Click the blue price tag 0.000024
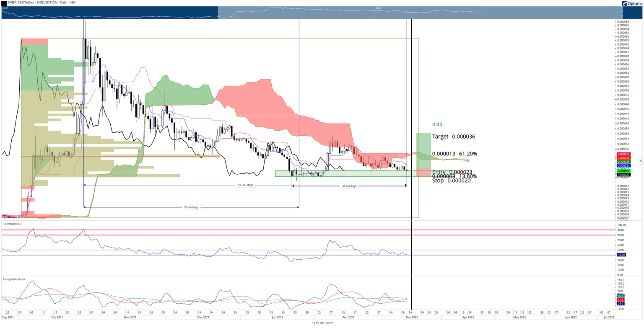 623,165
